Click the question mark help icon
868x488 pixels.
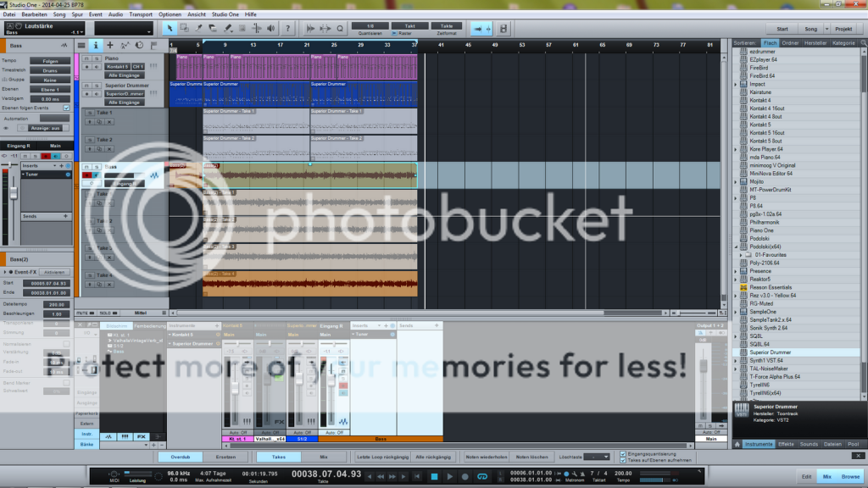[287, 28]
